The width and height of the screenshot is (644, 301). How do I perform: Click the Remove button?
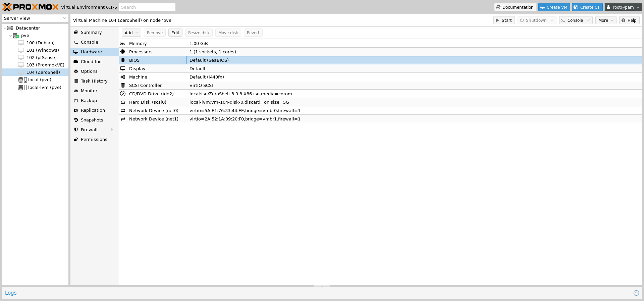point(155,33)
